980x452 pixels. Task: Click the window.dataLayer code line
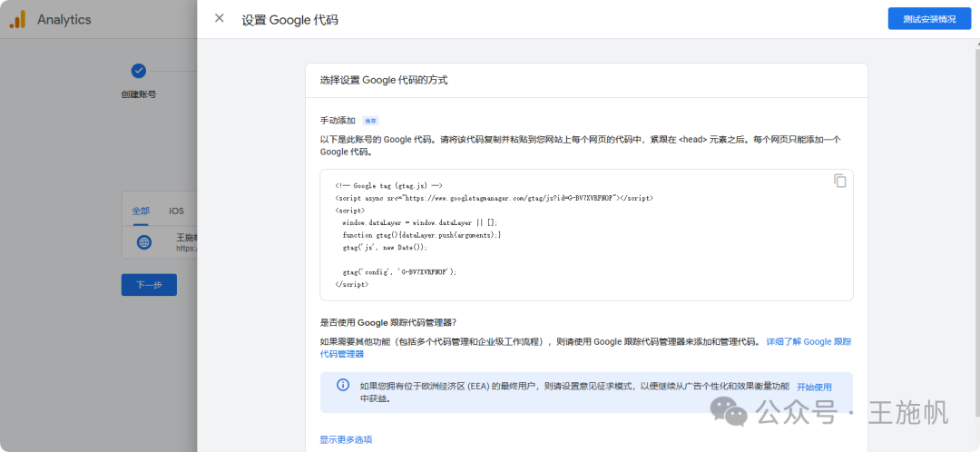pyautogui.click(x=420, y=222)
